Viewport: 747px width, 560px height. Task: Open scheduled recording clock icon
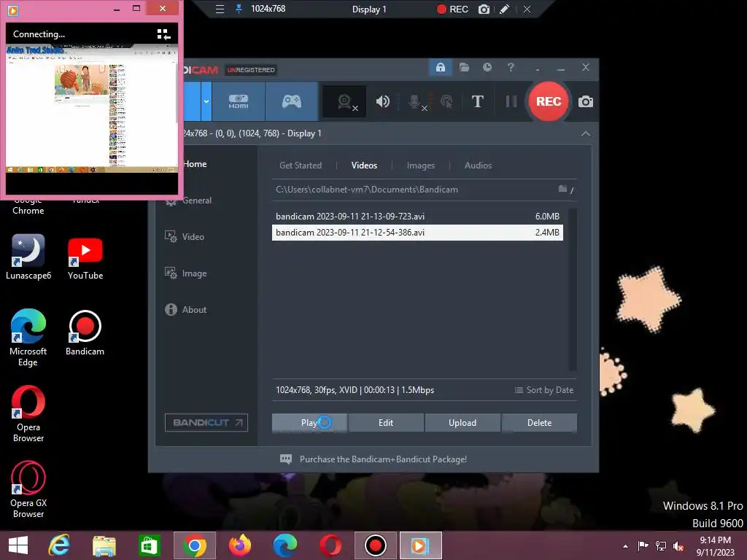click(487, 68)
